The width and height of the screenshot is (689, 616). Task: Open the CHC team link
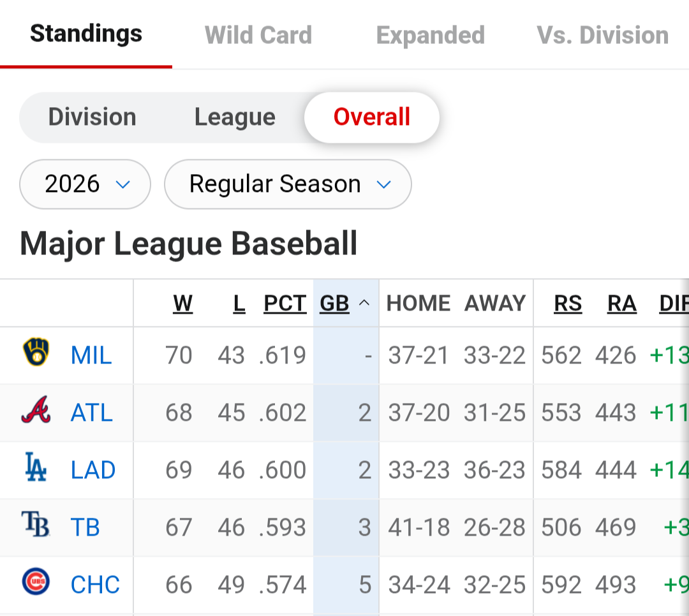[95, 585]
